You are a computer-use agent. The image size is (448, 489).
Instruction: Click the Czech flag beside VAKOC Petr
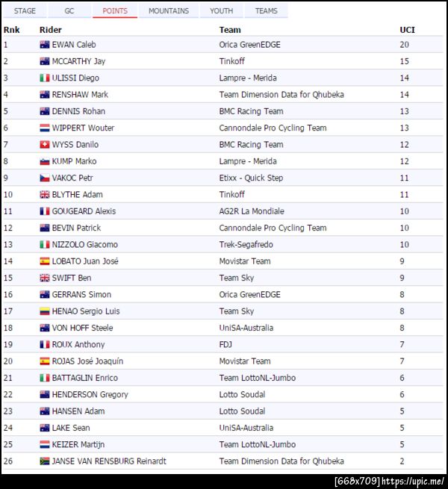tap(45, 178)
